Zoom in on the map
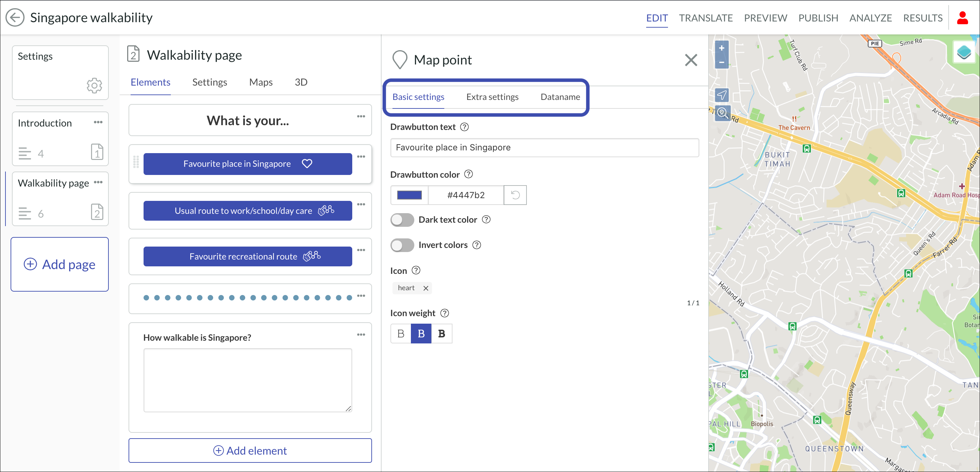980x472 pixels. tap(721, 48)
